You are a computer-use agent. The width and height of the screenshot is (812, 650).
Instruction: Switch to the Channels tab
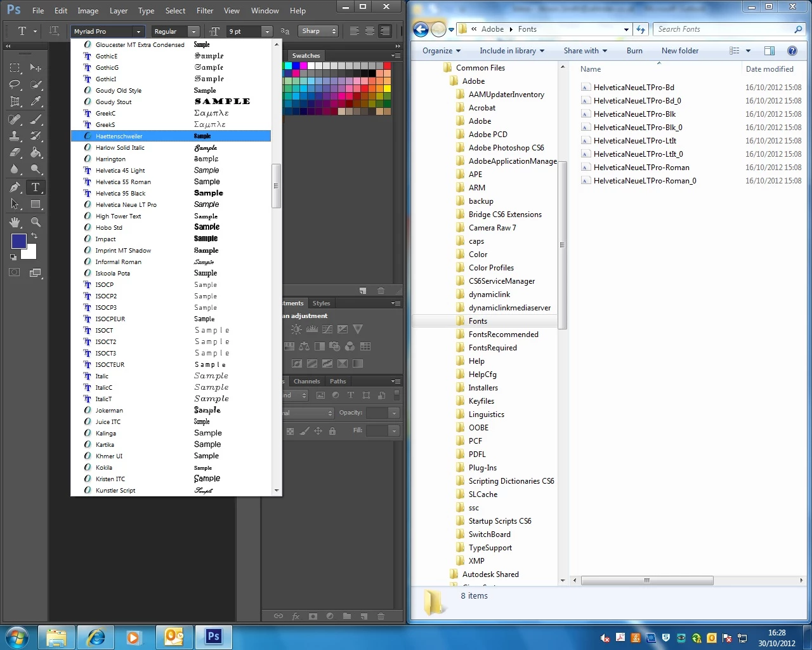point(307,381)
